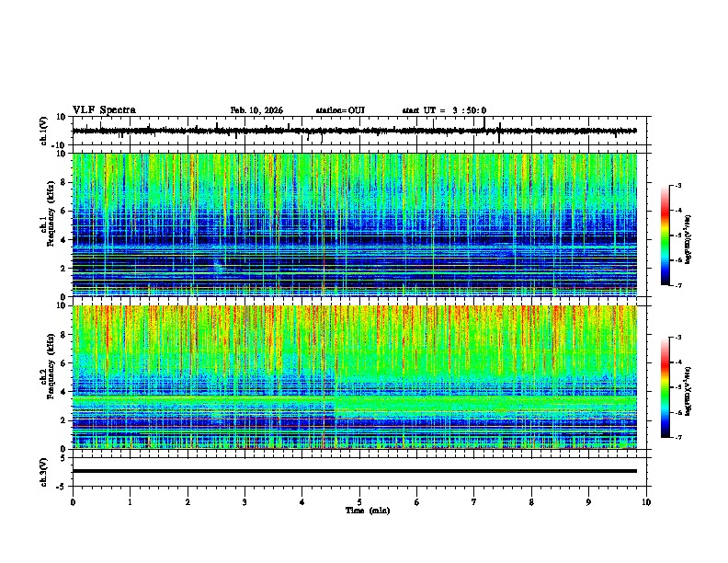Viewport: 728px width, 563px height.
Task: Click the ch.1 PSD color scale bar
Action: (665, 236)
